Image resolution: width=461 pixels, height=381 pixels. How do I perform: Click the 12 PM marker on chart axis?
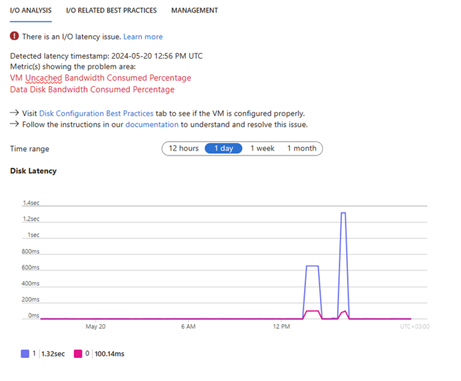click(x=282, y=326)
